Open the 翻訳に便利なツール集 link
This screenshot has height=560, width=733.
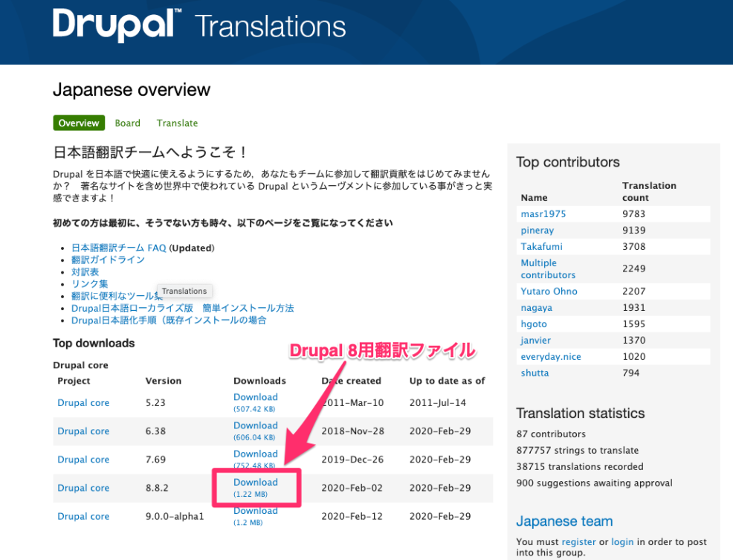tap(117, 296)
